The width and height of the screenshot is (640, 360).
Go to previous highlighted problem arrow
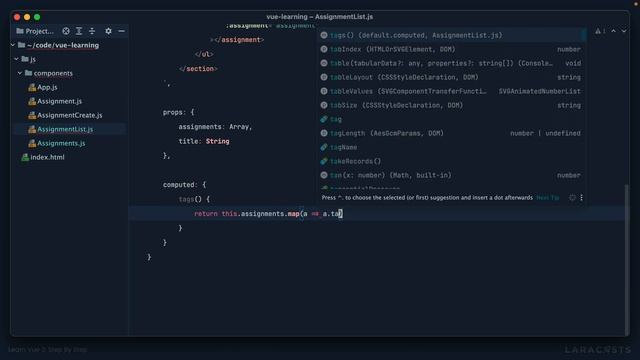tap(613, 31)
